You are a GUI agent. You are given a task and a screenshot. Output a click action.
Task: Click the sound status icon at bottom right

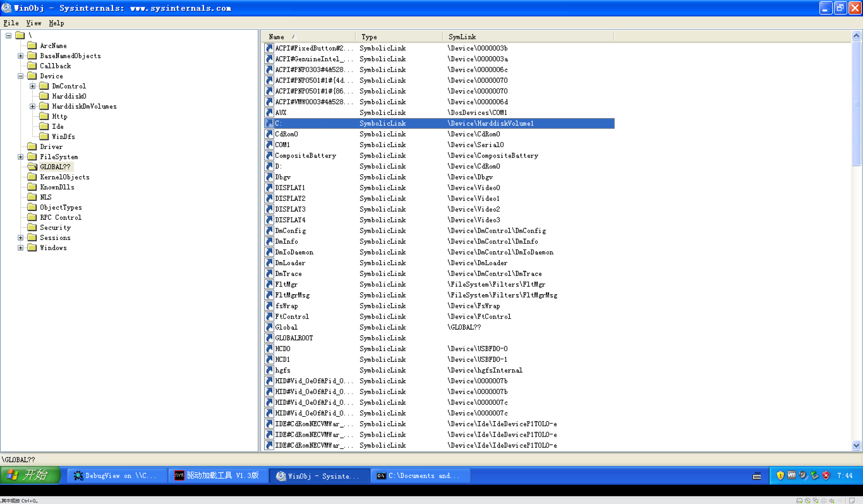point(832,500)
